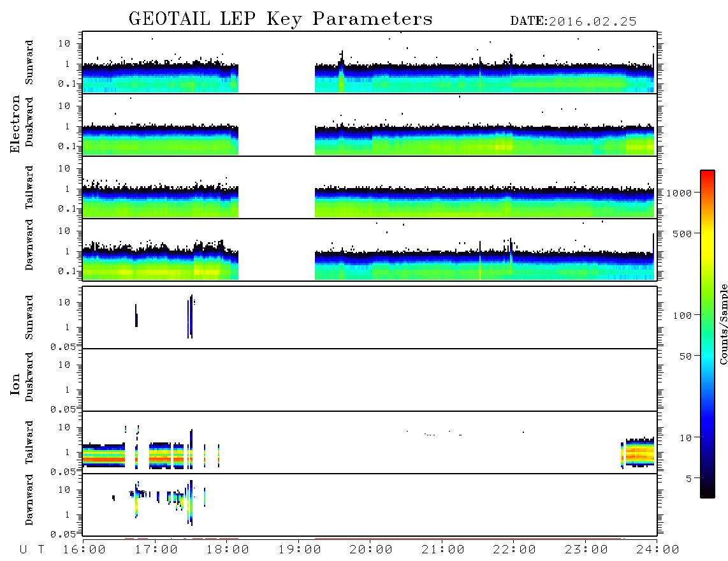Click the "16:00" time tick label
Screen dimensions: 728x561
point(85,550)
